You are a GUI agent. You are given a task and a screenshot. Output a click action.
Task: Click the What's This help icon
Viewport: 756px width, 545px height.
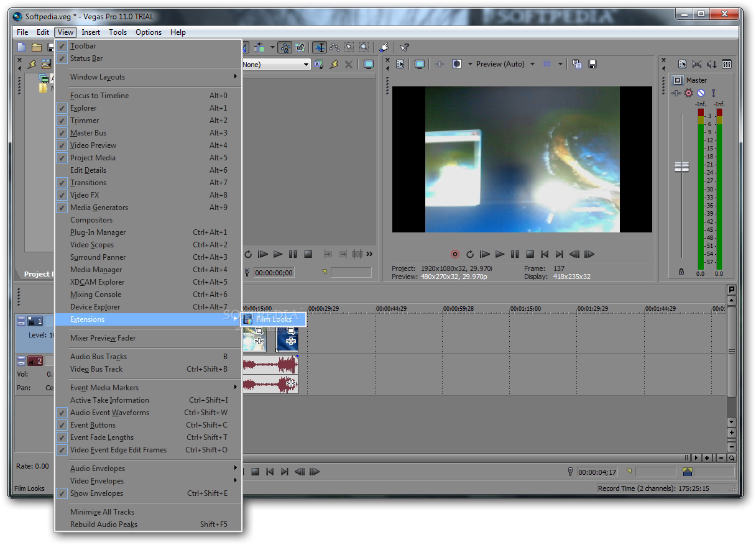404,47
